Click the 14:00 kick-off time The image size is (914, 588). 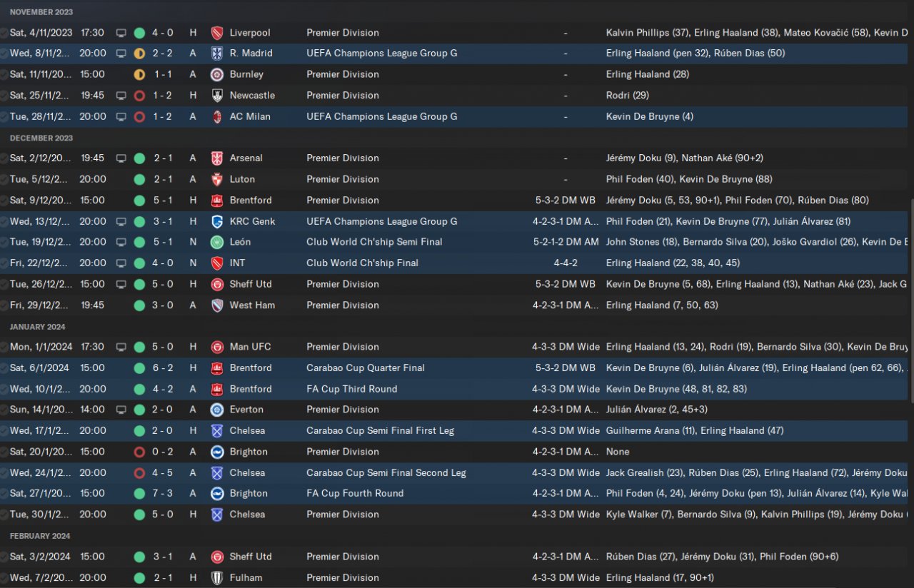pos(92,410)
